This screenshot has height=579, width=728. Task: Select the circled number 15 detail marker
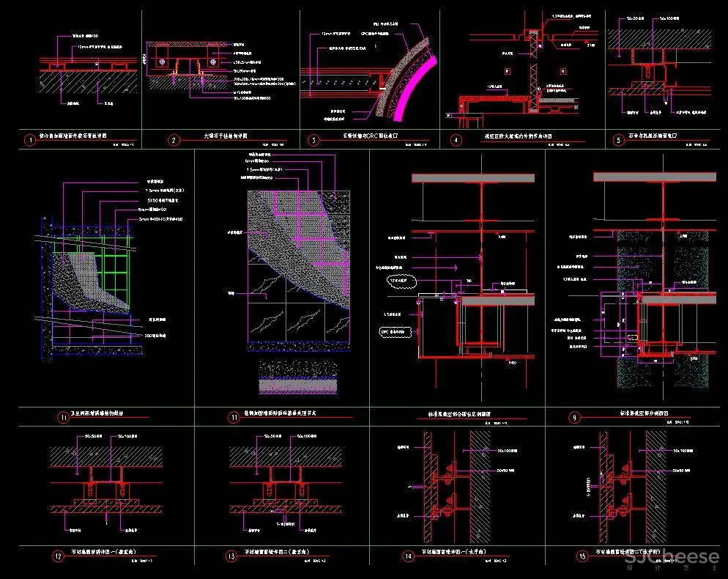tap(580, 556)
